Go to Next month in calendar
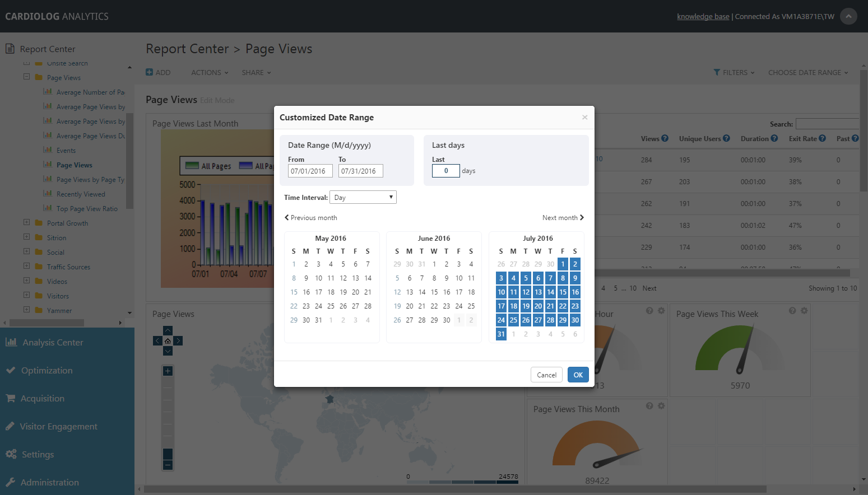The width and height of the screenshot is (868, 495). 563,217
